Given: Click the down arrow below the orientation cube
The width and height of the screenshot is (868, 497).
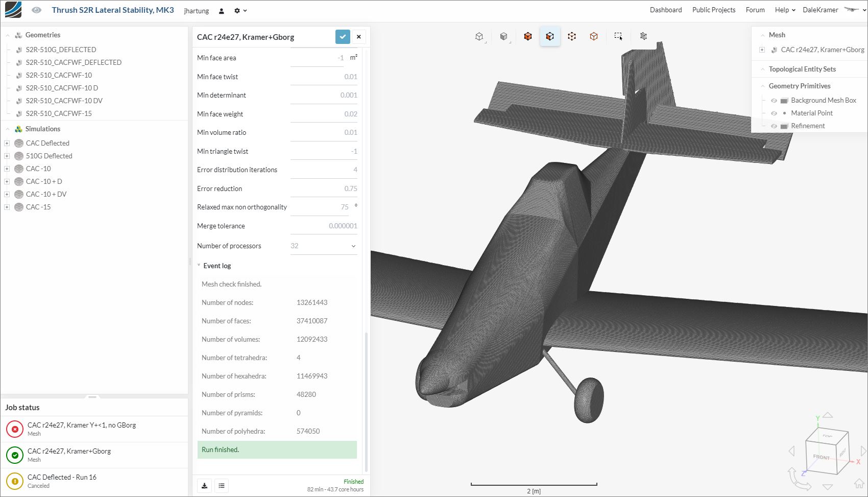Looking at the screenshot, I should coord(828,487).
